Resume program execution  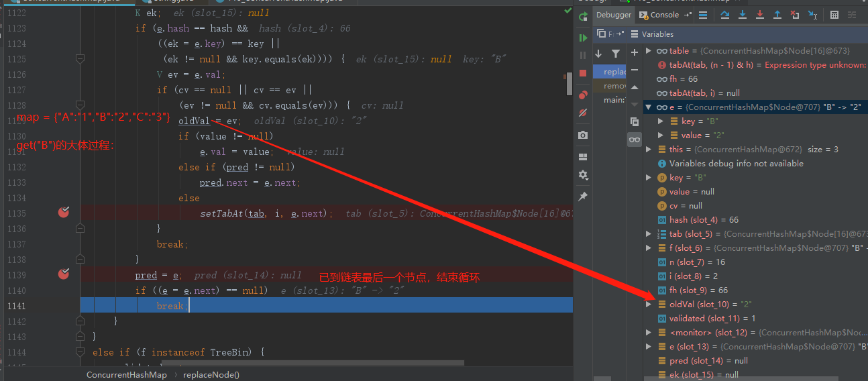click(583, 38)
